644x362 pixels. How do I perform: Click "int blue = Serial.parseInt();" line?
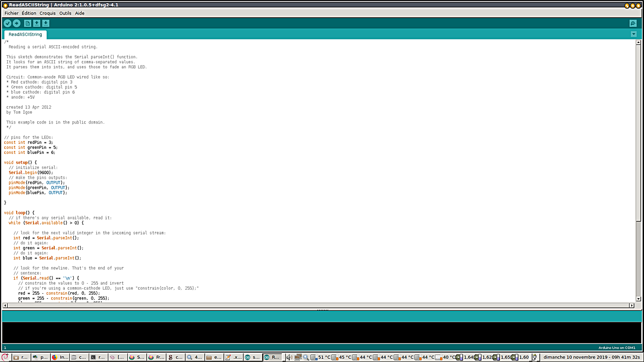point(47,258)
